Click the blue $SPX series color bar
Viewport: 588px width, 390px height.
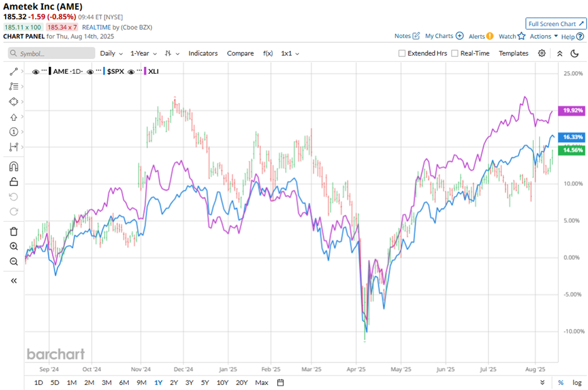click(x=104, y=71)
